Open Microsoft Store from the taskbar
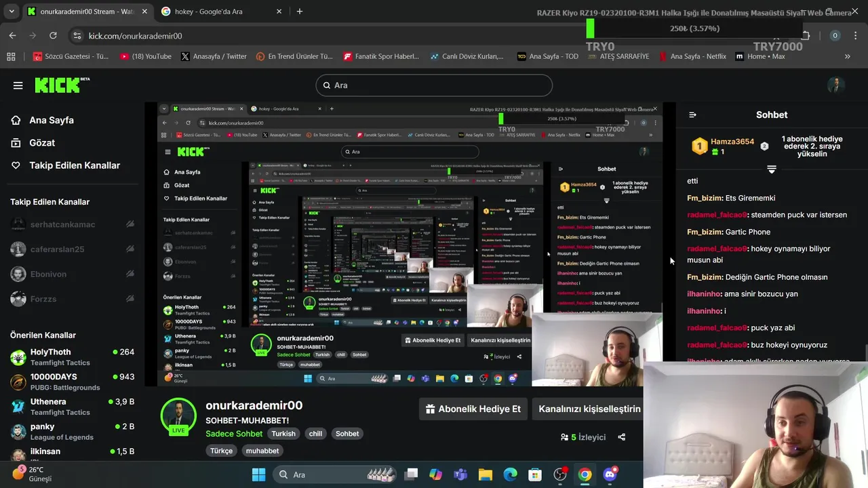 535,474
